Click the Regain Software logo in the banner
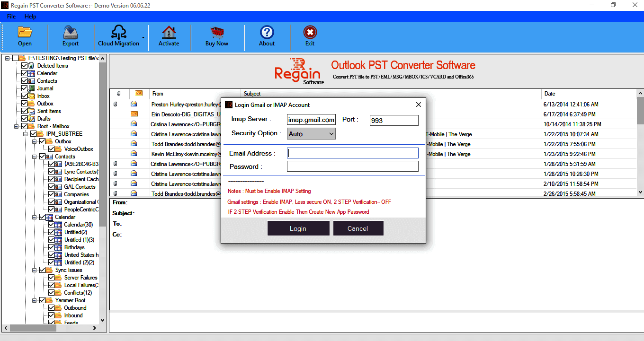The height and width of the screenshot is (341, 644). click(x=299, y=71)
